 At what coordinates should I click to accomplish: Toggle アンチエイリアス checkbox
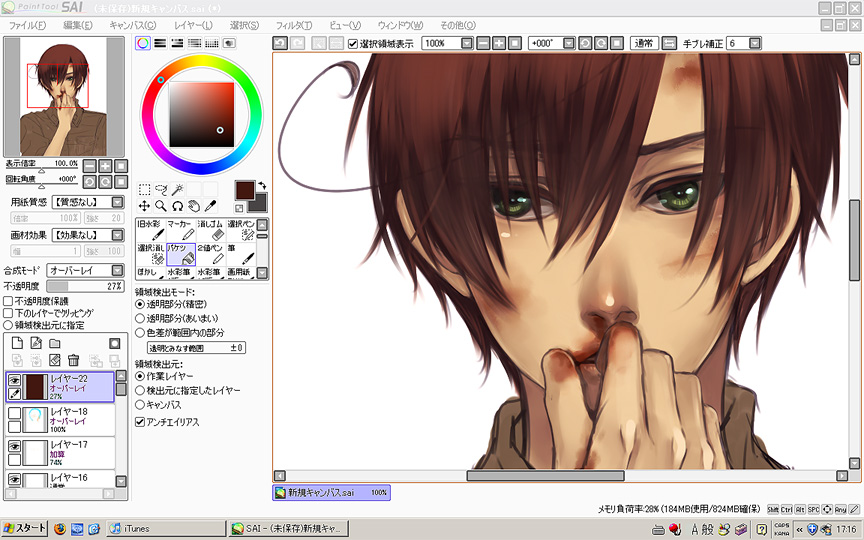tap(140, 422)
